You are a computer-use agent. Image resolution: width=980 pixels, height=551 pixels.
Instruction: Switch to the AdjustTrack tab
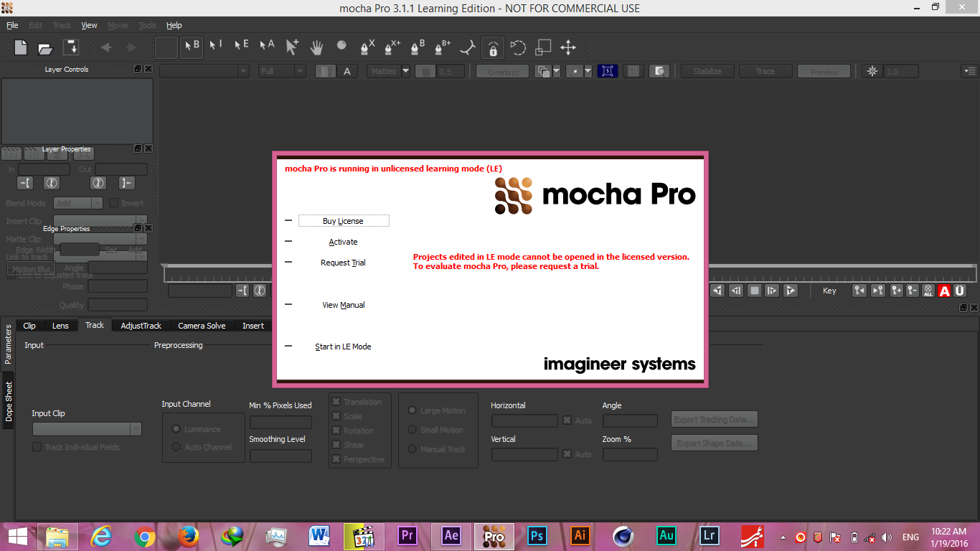coord(141,326)
